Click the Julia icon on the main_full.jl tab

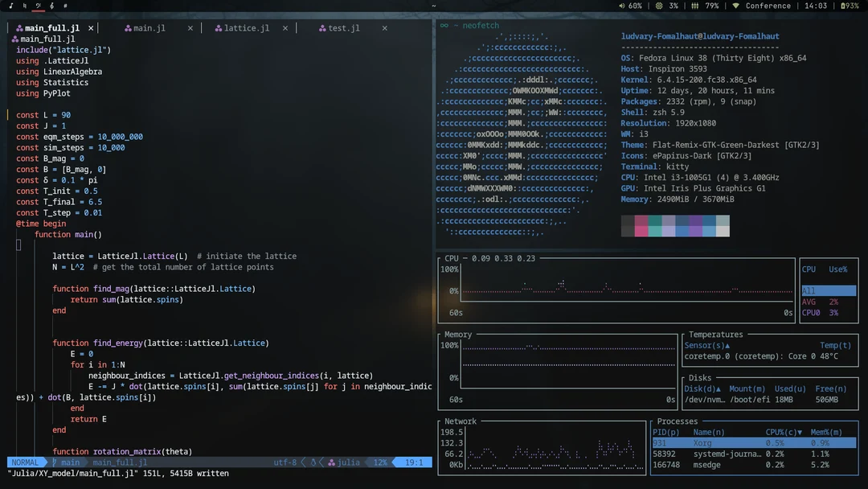pyautogui.click(x=19, y=27)
